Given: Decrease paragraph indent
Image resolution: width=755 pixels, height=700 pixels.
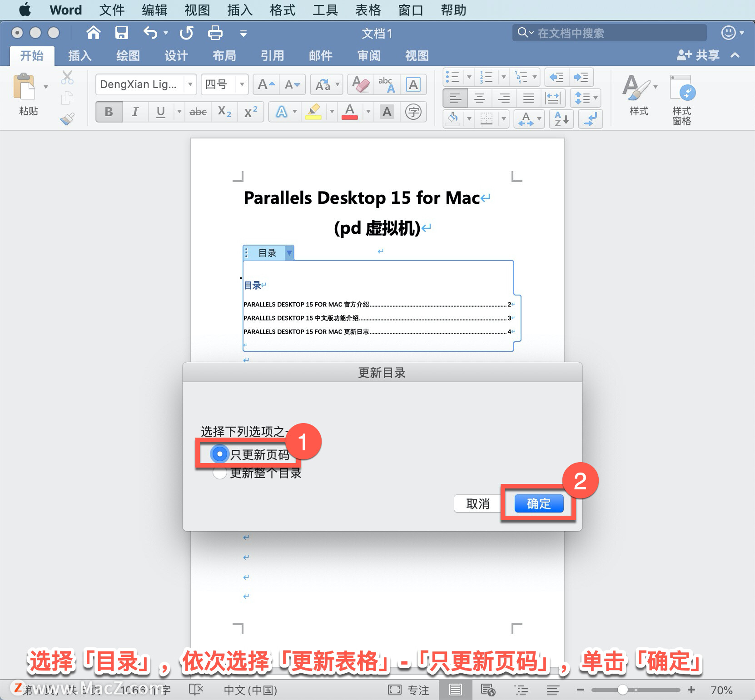Looking at the screenshot, I should pos(556,77).
